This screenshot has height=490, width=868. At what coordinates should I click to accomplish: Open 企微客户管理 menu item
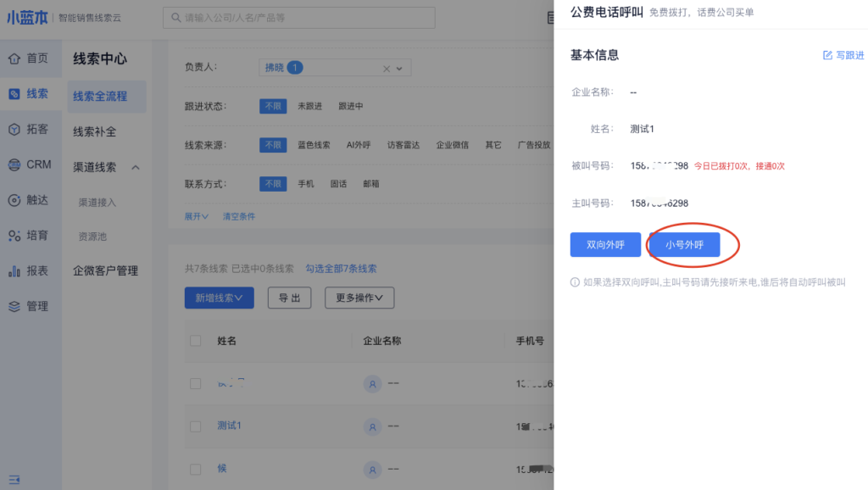pyautogui.click(x=105, y=271)
